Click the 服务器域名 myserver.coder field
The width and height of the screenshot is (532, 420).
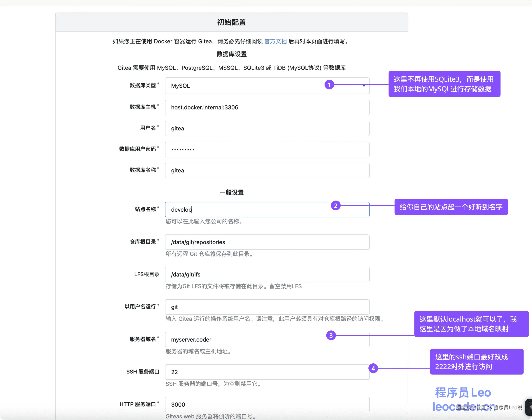point(246,340)
